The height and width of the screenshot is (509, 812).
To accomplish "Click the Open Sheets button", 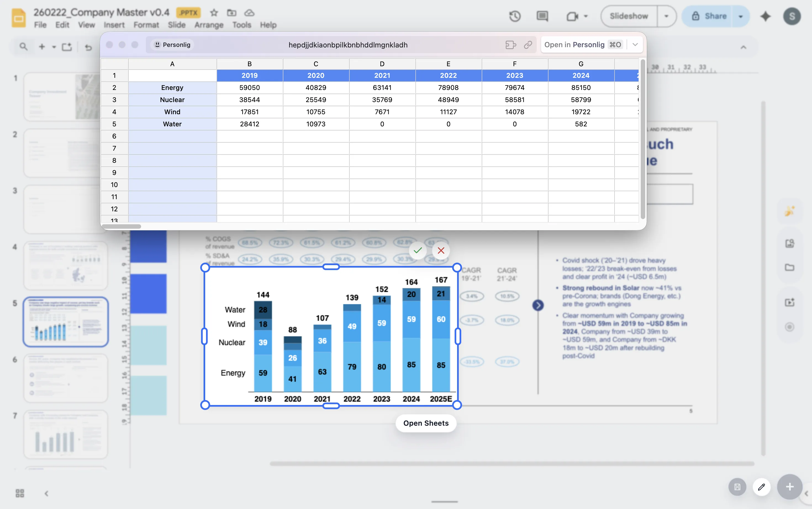I will pyautogui.click(x=426, y=423).
